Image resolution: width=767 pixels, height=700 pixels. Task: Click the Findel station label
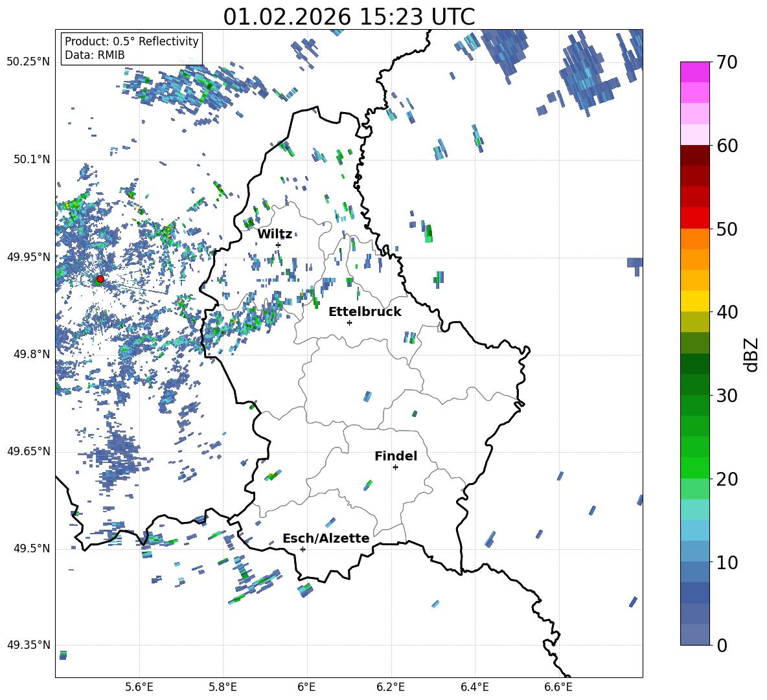pyautogui.click(x=396, y=456)
